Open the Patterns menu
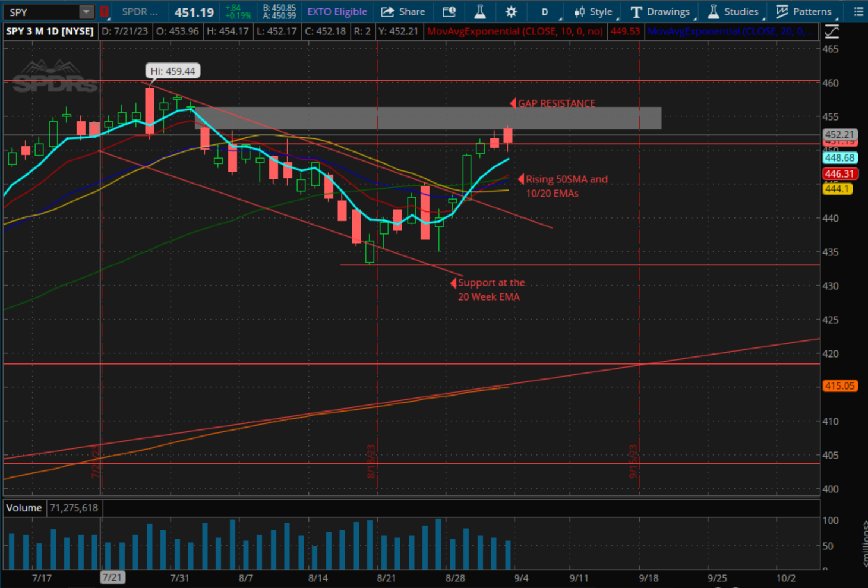 (x=804, y=12)
